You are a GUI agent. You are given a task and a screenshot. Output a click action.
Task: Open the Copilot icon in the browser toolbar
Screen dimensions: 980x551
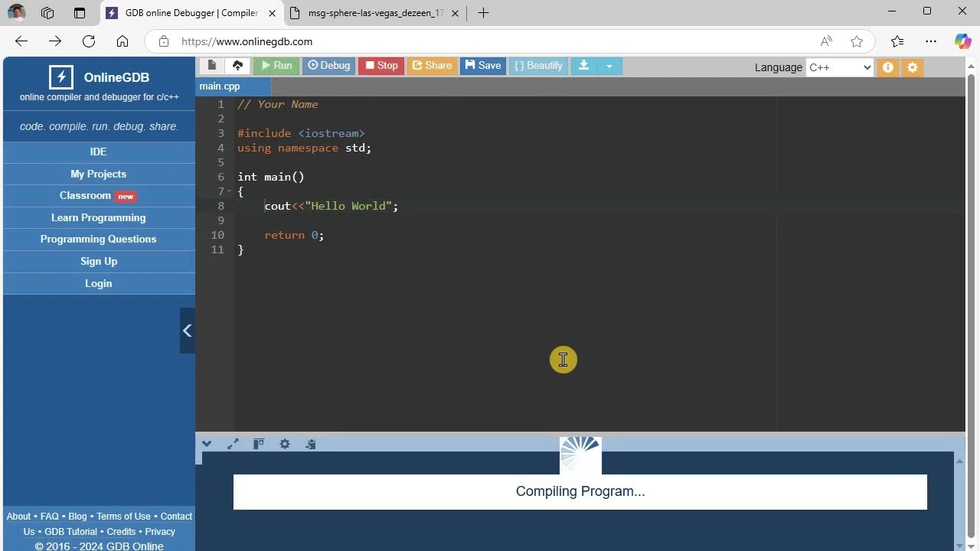point(962,41)
